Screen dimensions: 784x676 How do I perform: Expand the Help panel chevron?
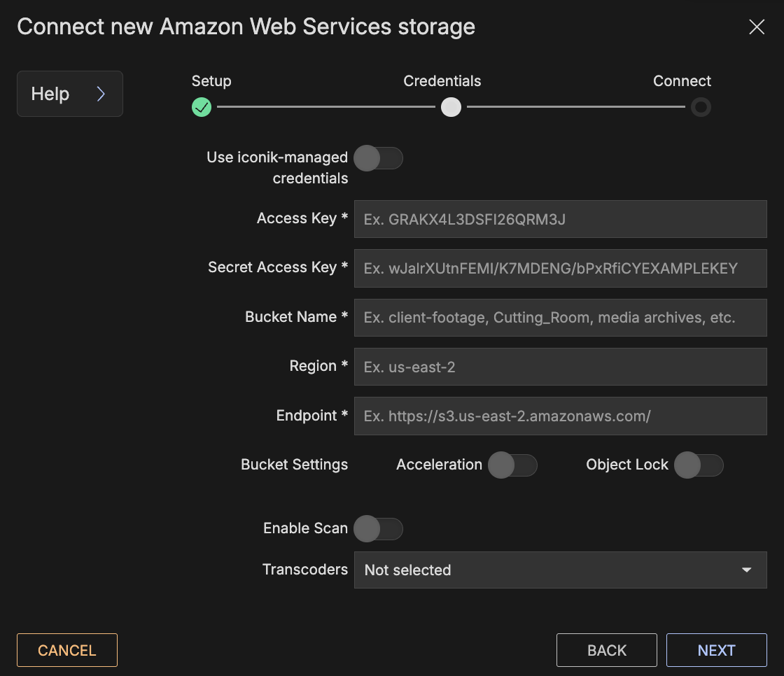click(101, 94)
